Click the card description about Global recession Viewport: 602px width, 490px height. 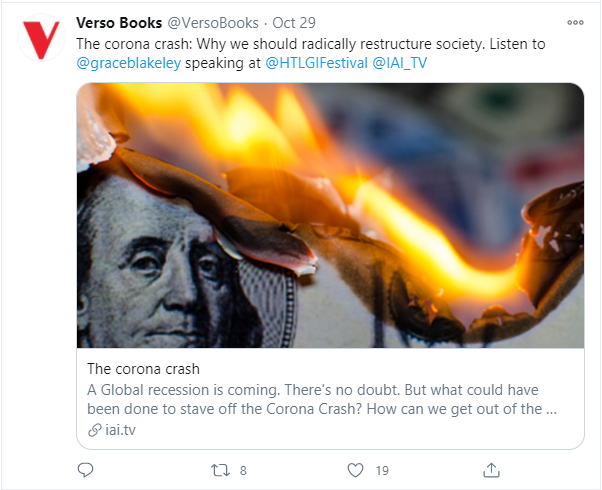click(322, 399)
